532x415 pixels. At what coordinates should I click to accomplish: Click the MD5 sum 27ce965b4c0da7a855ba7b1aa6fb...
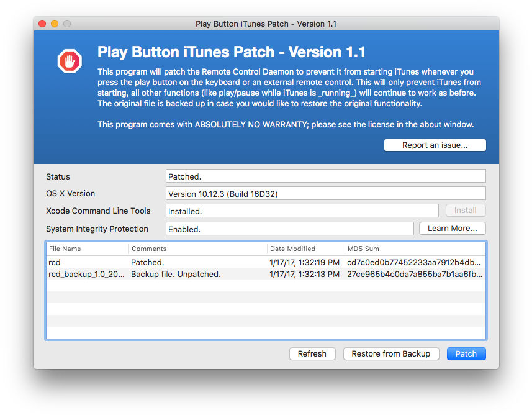[415, 274]
